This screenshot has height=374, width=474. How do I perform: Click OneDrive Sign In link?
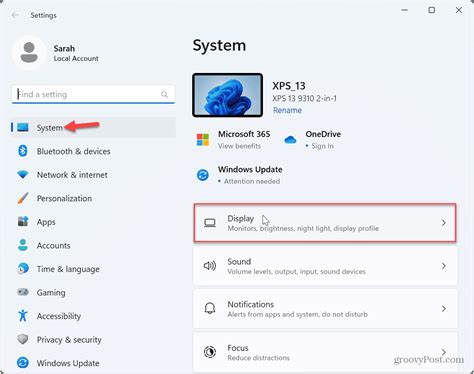[322, 146]
